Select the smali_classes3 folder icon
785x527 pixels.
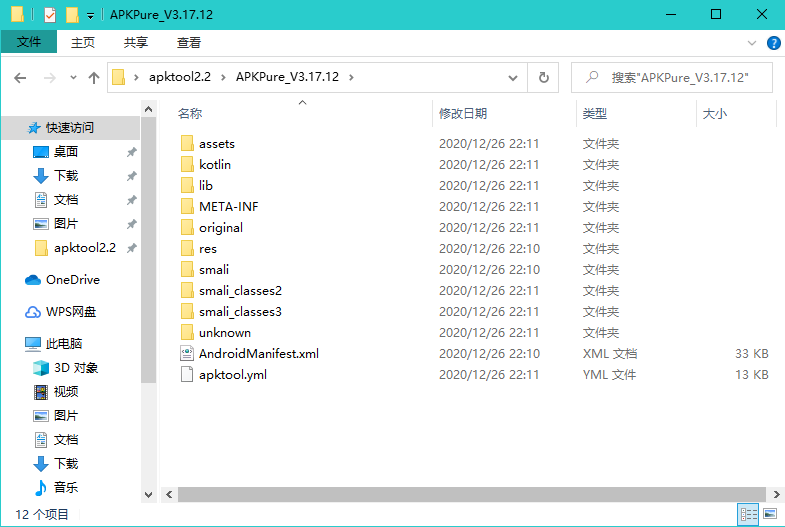187,312
